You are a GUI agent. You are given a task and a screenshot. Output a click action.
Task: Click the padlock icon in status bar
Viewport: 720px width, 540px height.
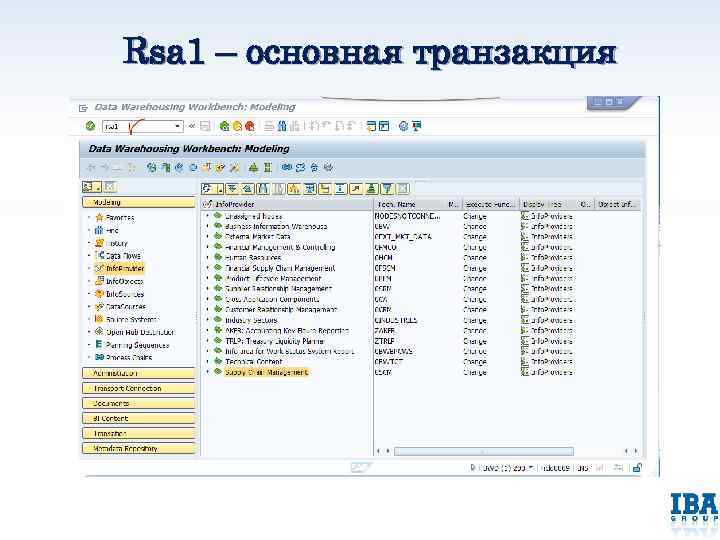(x=637, y=468)
